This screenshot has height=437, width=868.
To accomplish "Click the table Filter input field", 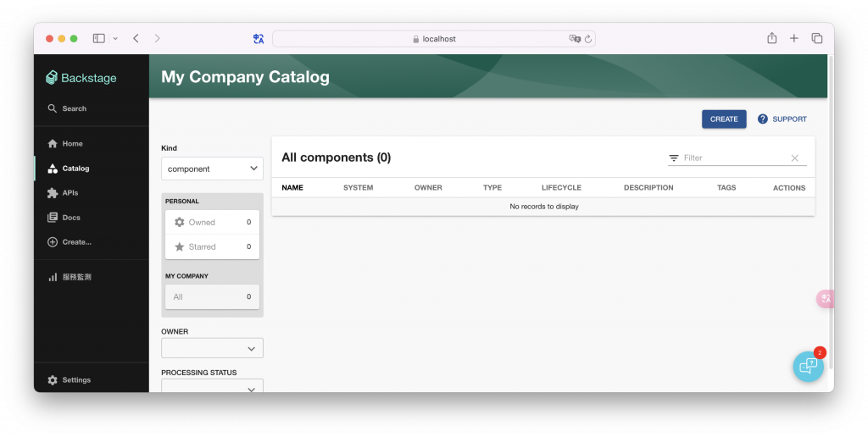I will [735, 158].
